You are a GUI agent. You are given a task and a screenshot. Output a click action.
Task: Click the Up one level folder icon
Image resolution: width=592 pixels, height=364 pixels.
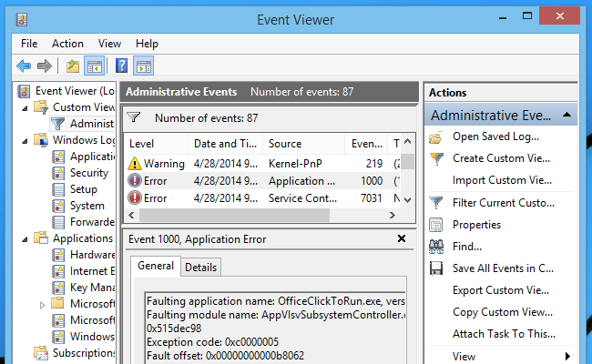click(73, 66)
